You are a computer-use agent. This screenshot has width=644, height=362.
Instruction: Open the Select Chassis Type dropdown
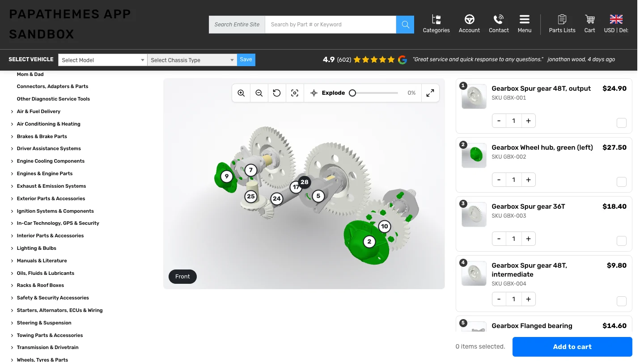click(192, 60)
